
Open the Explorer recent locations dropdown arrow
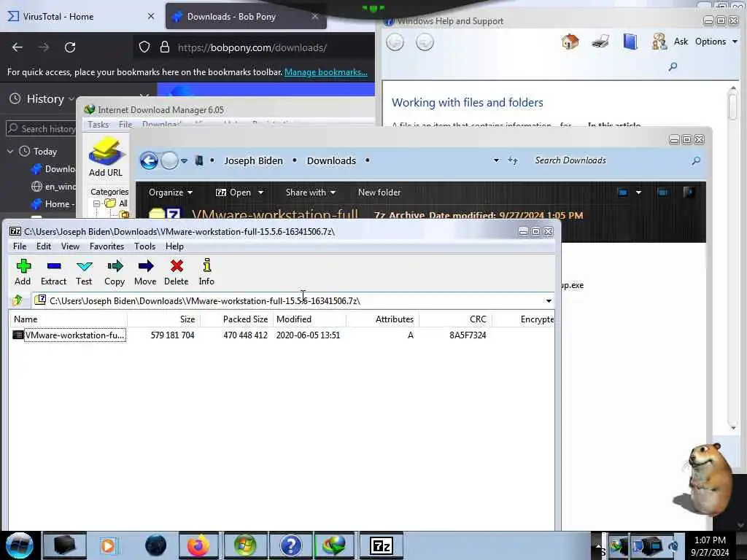pyautogui.click(x=184, y=161)
